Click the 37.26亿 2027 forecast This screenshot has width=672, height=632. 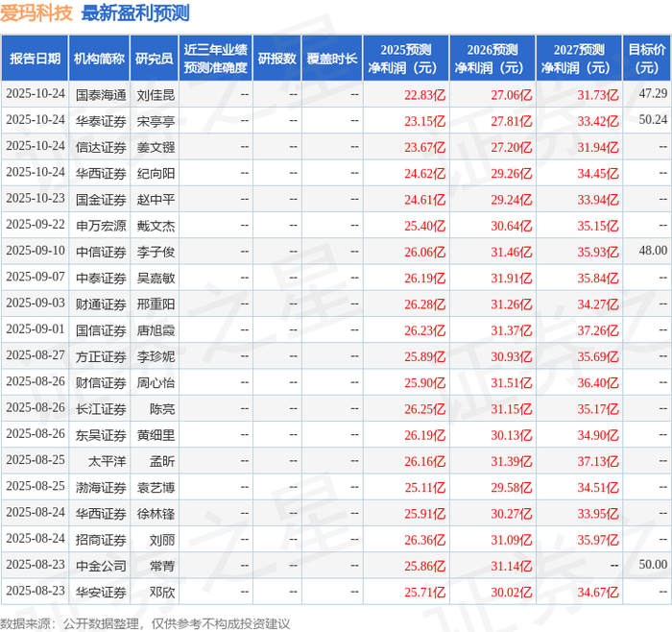[598, 330]
